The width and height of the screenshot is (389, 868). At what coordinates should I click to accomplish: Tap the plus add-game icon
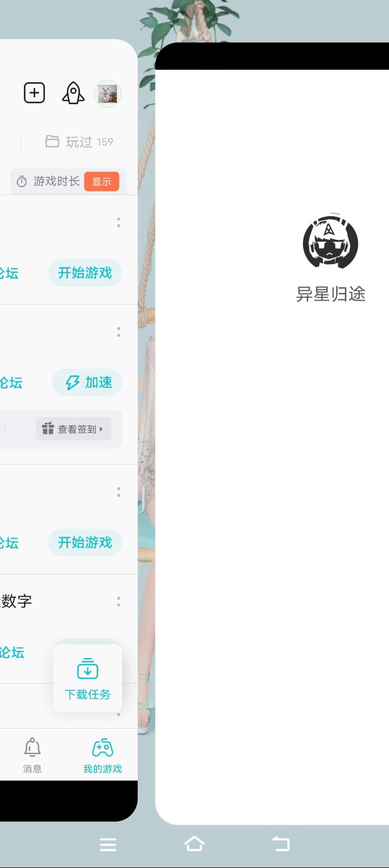35,93
